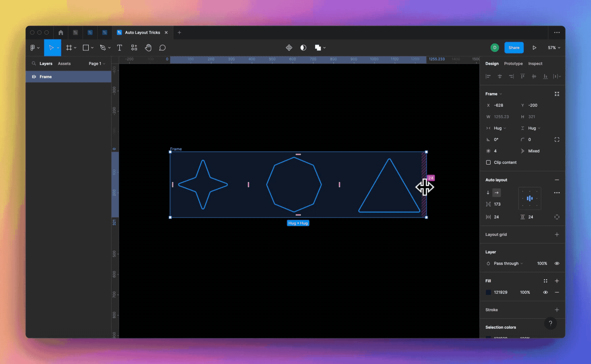Click the Boolean groups icon

[x=318, y=48]
